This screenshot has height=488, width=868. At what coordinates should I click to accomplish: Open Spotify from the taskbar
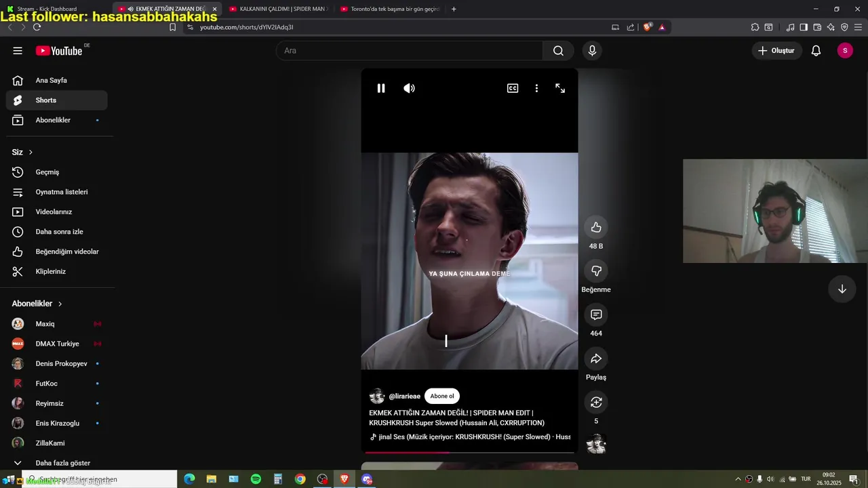click(x=256, y=479)
